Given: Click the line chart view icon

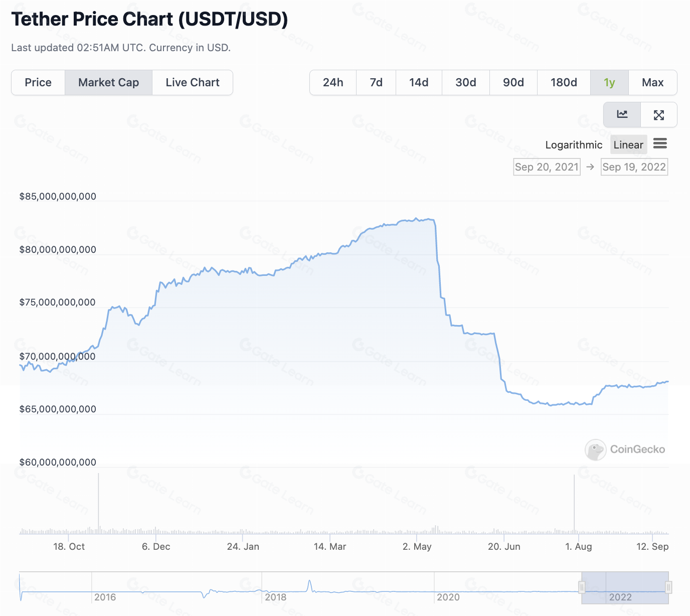Looking at the screenshot, I should 622,115.
